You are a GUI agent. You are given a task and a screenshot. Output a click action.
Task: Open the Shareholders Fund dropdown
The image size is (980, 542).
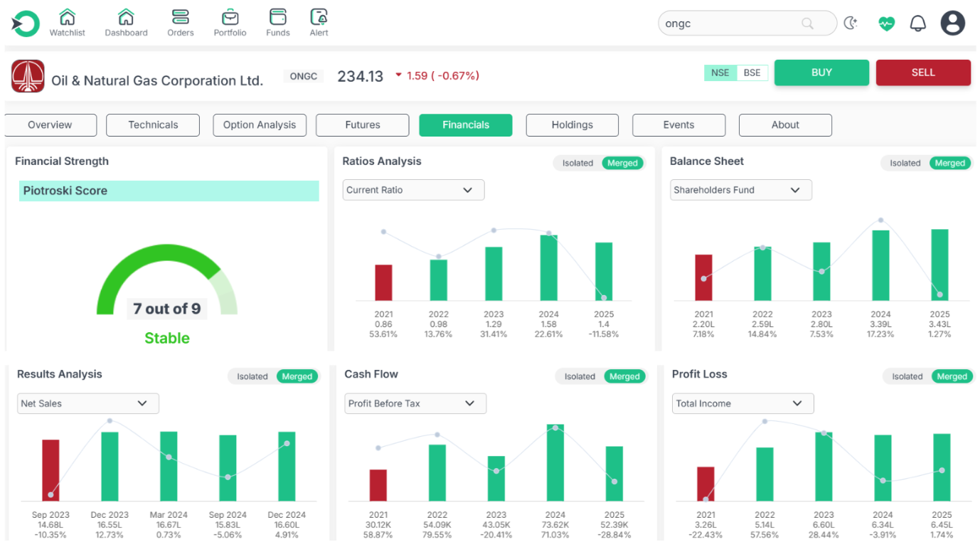pos(740,190)
